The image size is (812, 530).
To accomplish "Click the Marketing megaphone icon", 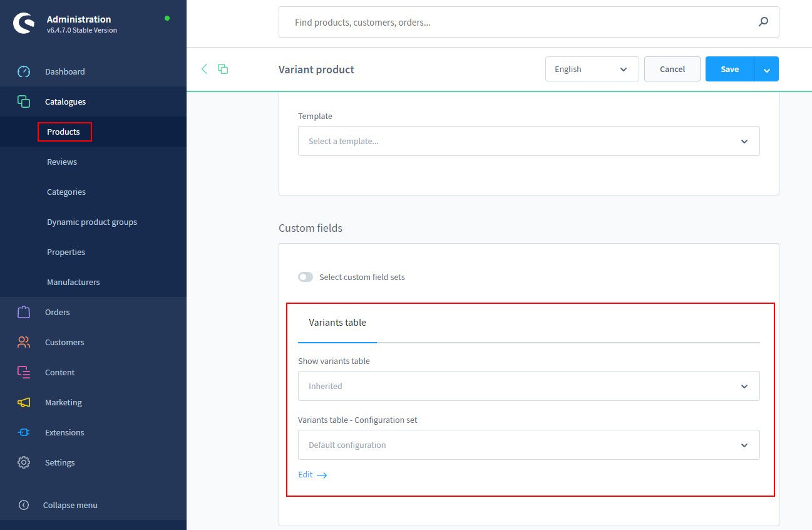I will [x=24, y=402].
